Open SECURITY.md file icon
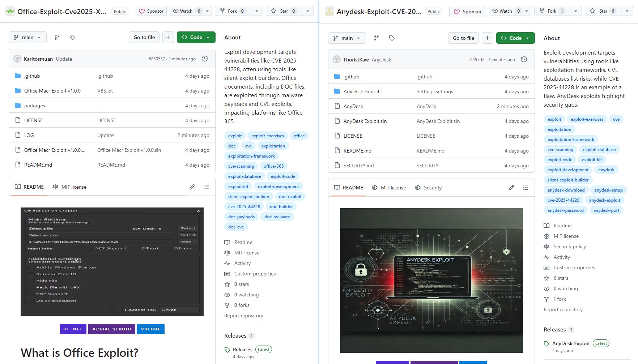Image resolution: width=638 pixels, height=364 pixels. coord(337,166)
